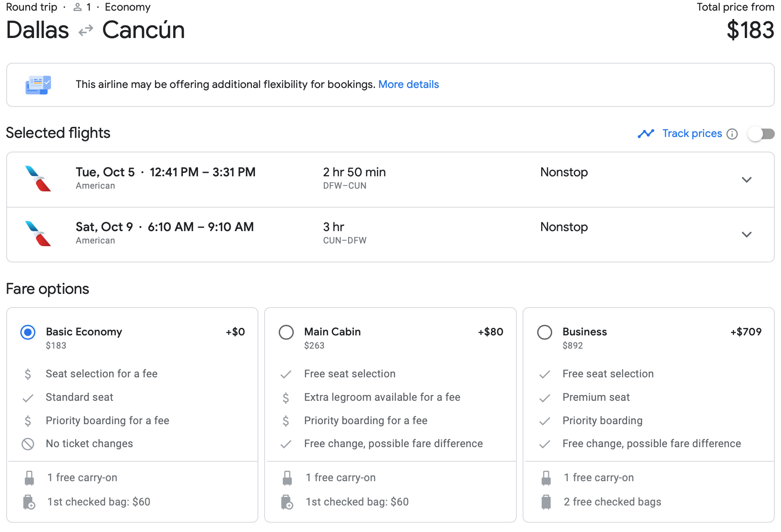Click Business free change checkmark
Image resolution: width=781 pixels, height=532 pixels.
[x=545, y=444]
